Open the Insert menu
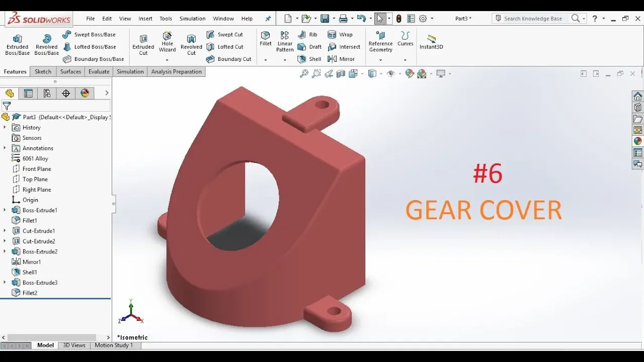The width and height of the screenshot is (644, 362). click(145, 19)
